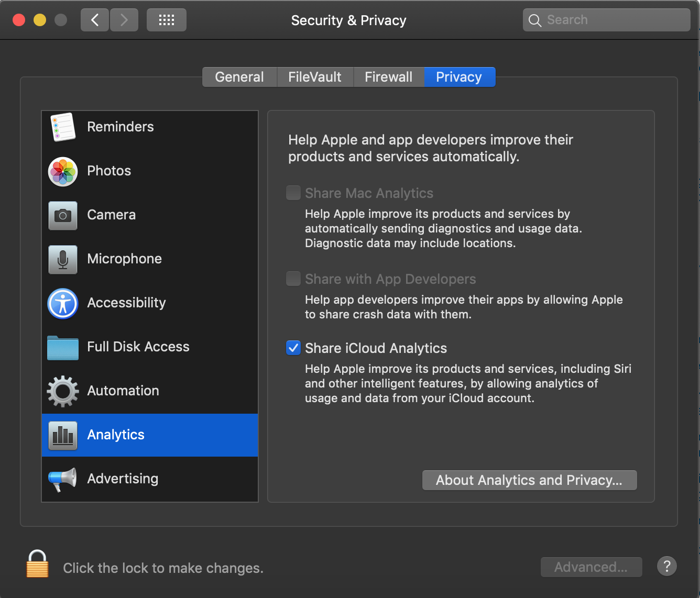Viewport: 700px width, 598px height.
Task: Click the Full Disk Access folder icon
Action: (63, 348)
